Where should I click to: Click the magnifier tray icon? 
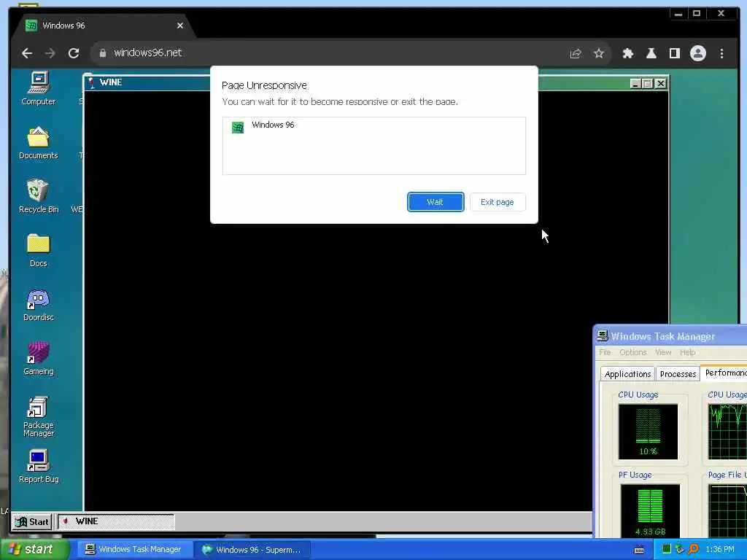(693, 549)
